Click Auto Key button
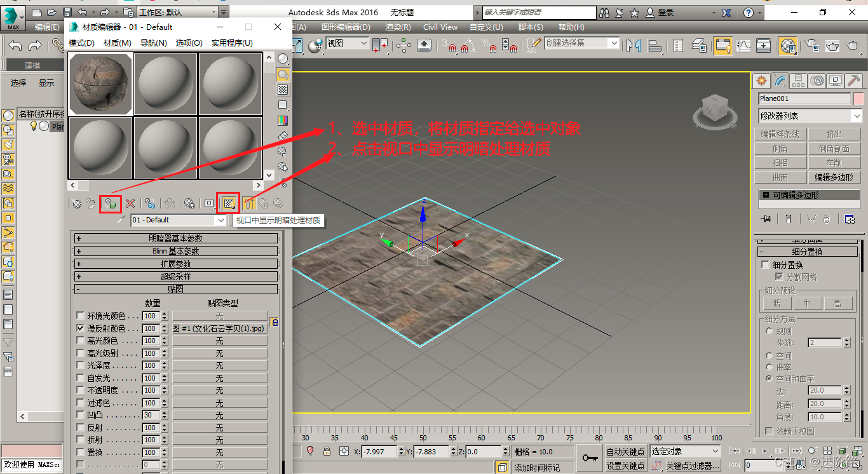The image size is (868, 474). click(x=626, y=451)
